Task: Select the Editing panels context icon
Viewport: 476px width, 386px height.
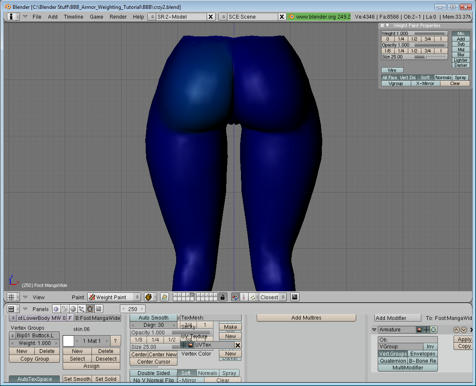Action: tap(90, 309)
